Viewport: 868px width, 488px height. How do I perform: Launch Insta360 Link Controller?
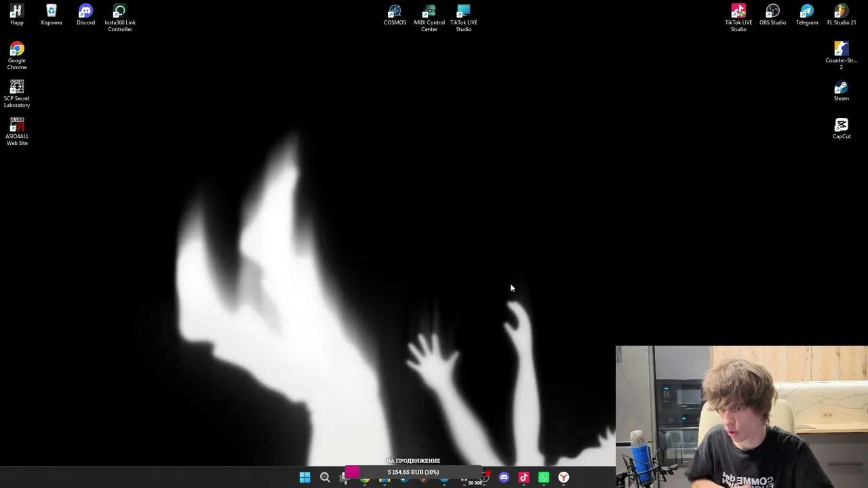[120, 18]
